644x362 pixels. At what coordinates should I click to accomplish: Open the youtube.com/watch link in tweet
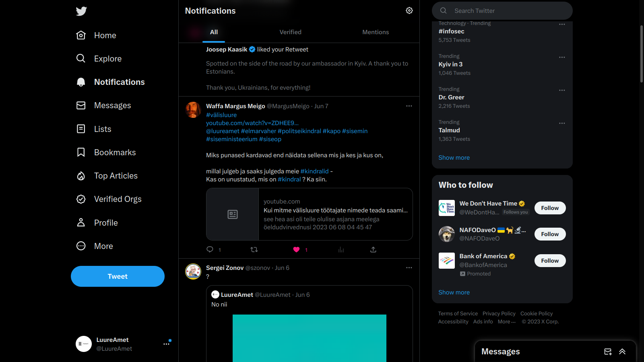pos(252,123)
